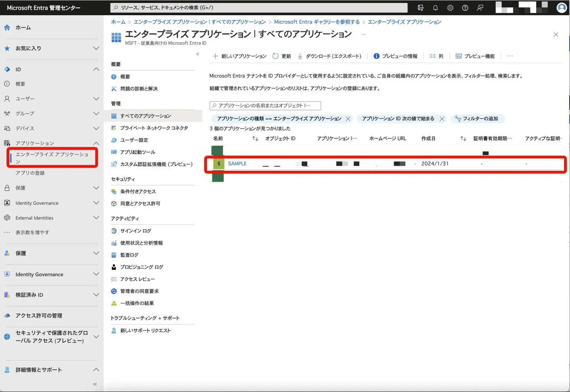Expand お気に入り section chevron
This screenshot has height=392, width=570.
point(96,48)
